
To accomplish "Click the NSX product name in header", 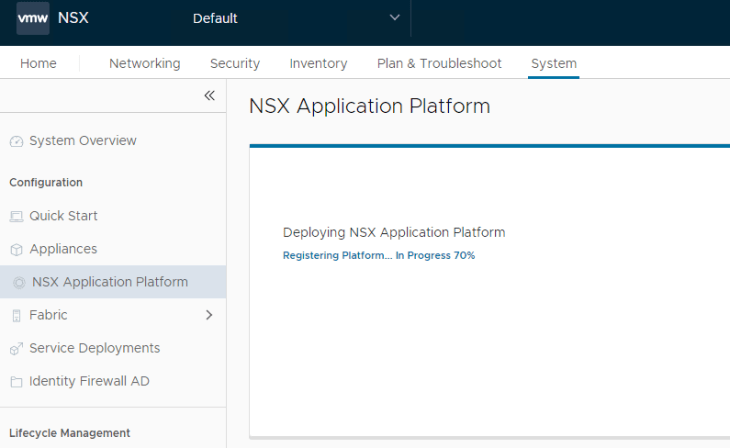I will point(73,18).
